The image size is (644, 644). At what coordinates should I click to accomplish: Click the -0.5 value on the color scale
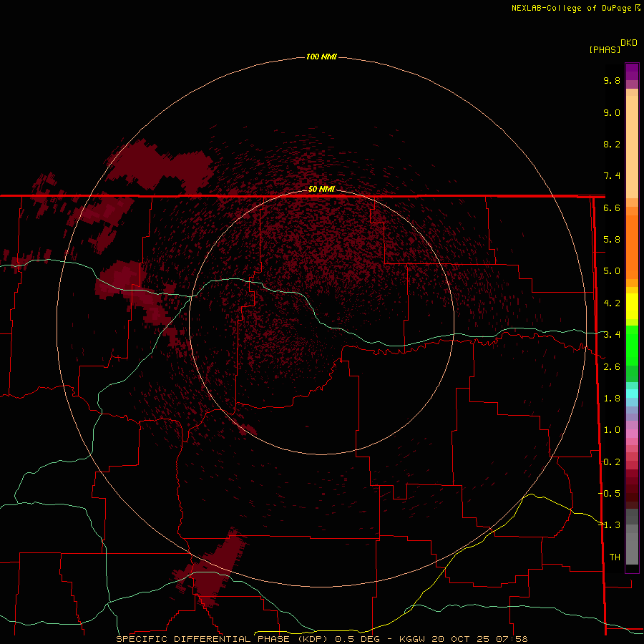point(610,493)
